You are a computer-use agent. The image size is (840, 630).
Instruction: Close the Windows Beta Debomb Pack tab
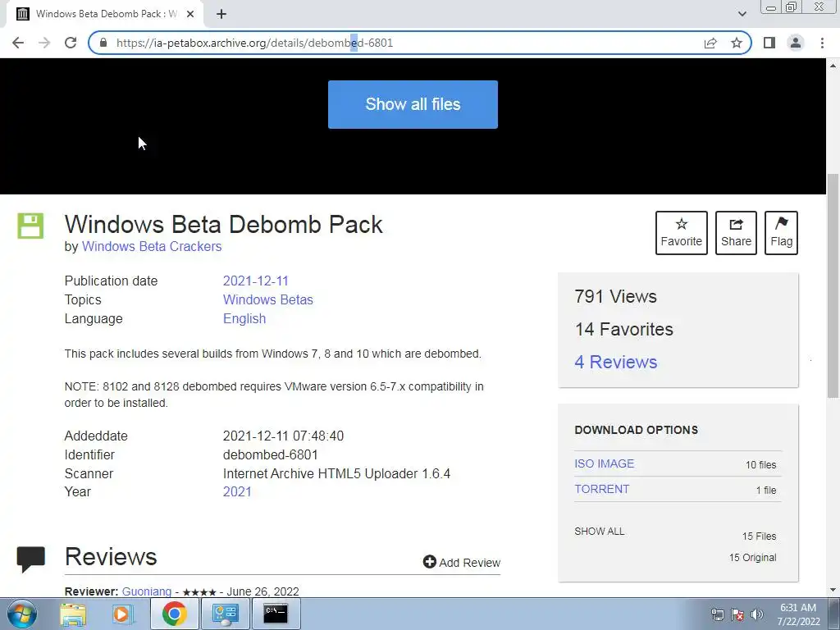pyautogui.click(x=190, y=14)
